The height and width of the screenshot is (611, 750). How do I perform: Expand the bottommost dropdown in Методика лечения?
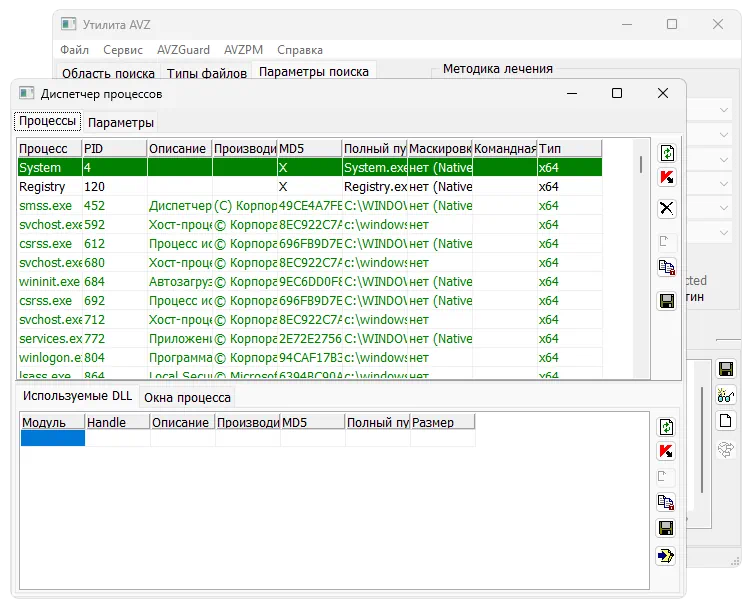pyautogui.click(x=724, y=233)
